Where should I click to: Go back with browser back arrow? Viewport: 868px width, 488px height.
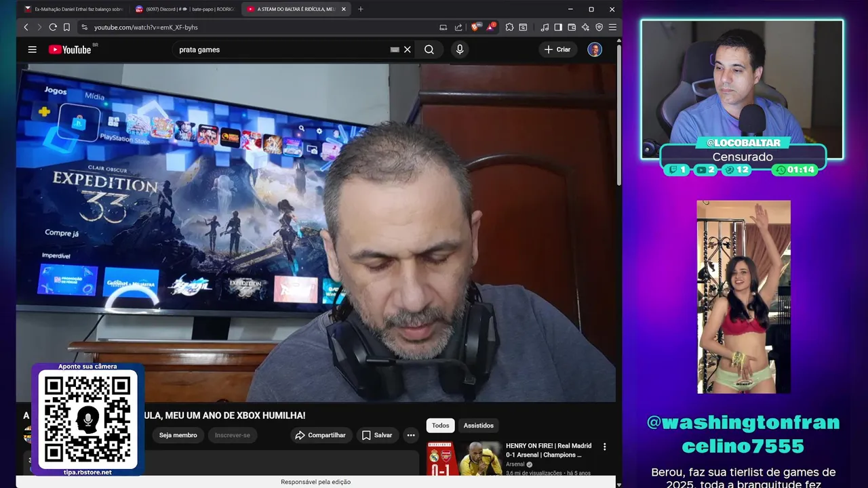(26, 27)
